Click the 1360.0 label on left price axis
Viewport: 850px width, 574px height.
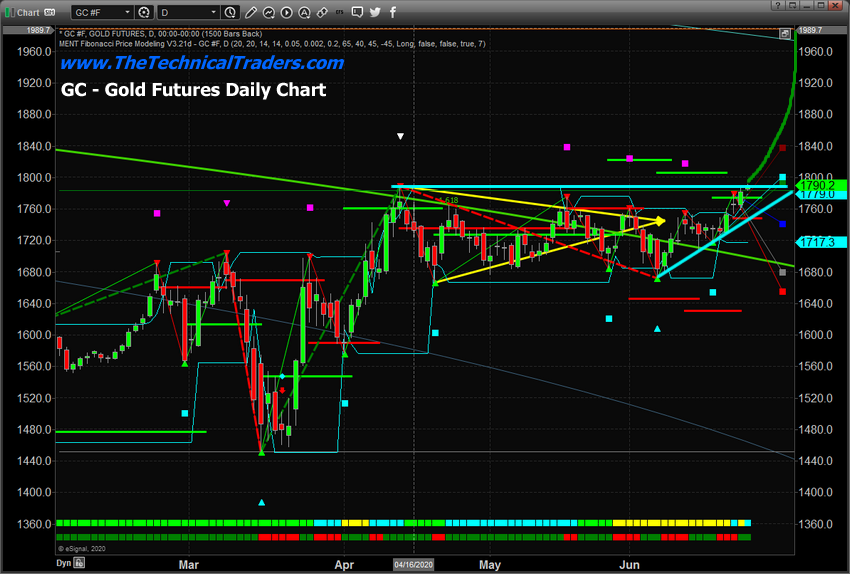click(x=34, y=524)
